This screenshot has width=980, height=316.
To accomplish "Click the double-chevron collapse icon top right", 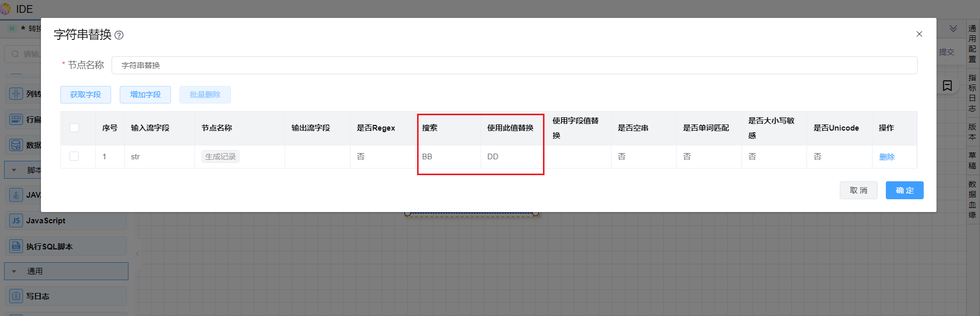I will click(x=953, y=29).
